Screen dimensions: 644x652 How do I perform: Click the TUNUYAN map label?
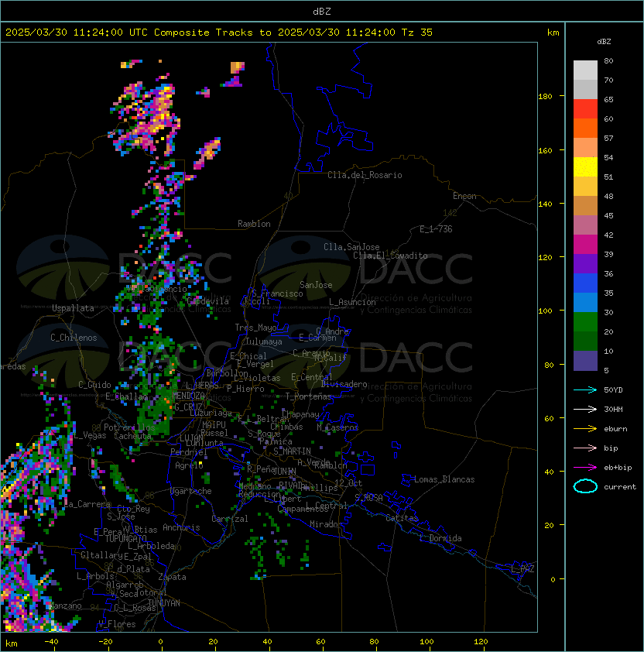coord(164,603)
